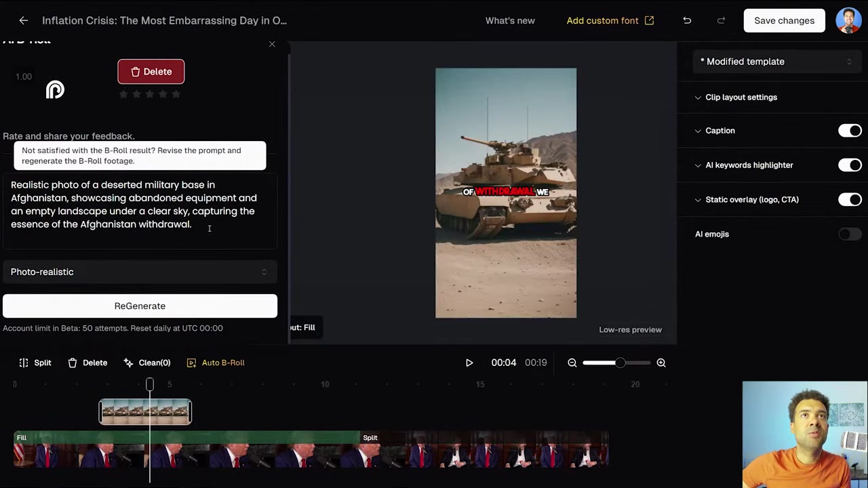Toggle the Static overlay switch
The image size is (868, 488).
[850, 200]
